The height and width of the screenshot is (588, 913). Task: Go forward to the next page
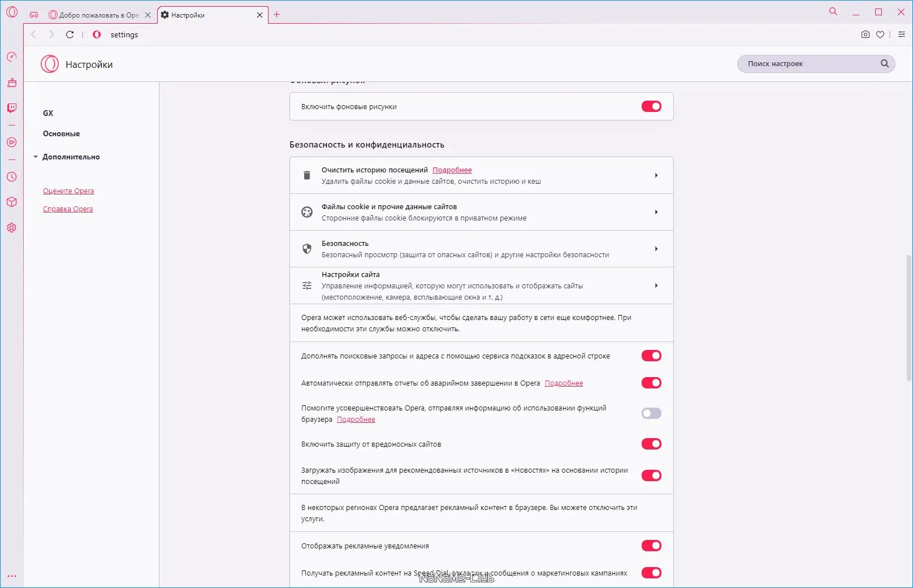tap(51, 34)
